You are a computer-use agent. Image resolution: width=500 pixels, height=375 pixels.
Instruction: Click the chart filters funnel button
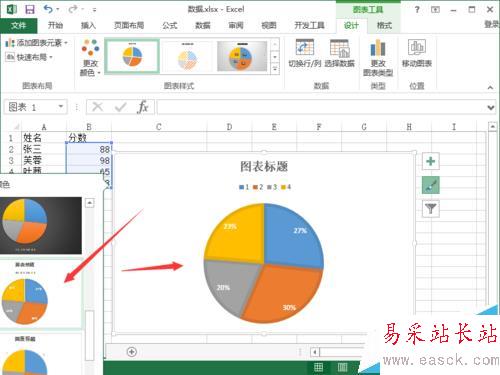point(431,209)
